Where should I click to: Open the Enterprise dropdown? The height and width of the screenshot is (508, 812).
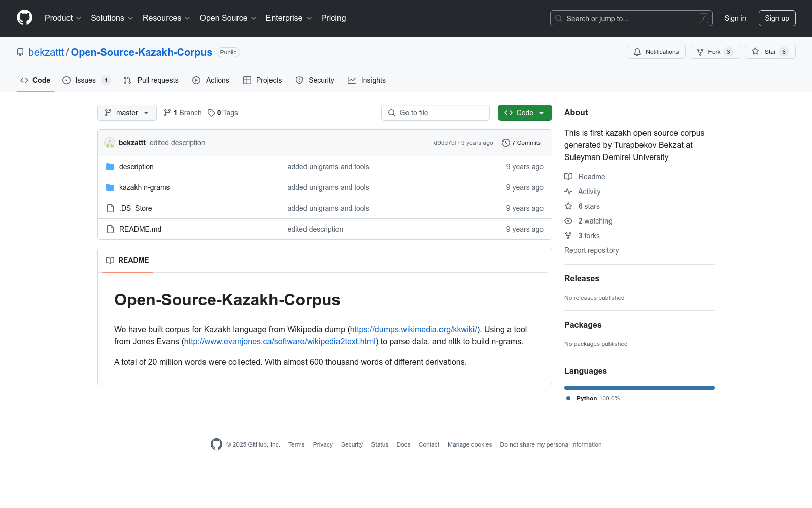tap(289, 18)
